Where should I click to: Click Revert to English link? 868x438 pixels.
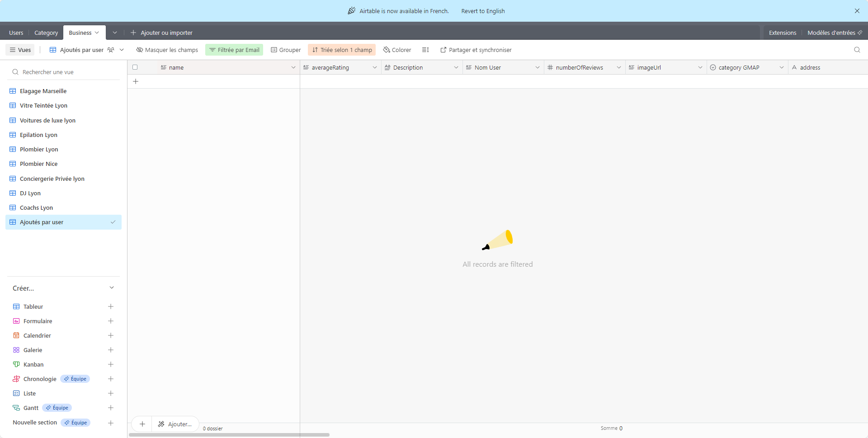point(483,11)
